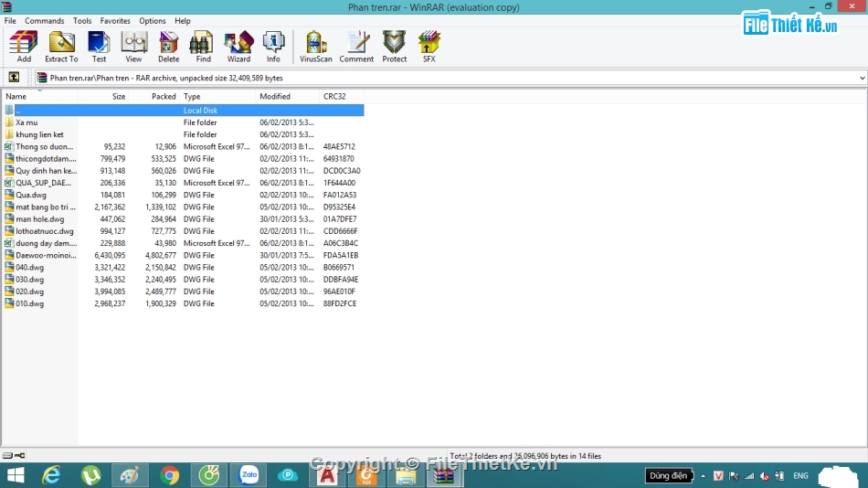The height and width of the screenshot is (488, 868).
Task: Launch the Wizard tool
Action: pos(238,47)
